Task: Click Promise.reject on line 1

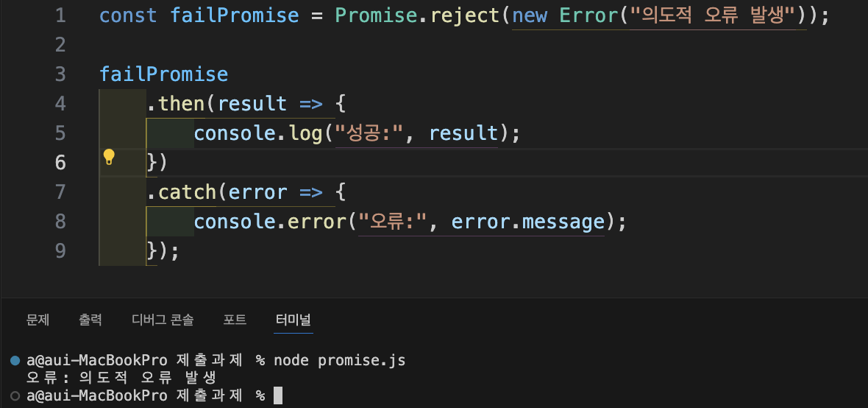Action: [x=418, y=15]
